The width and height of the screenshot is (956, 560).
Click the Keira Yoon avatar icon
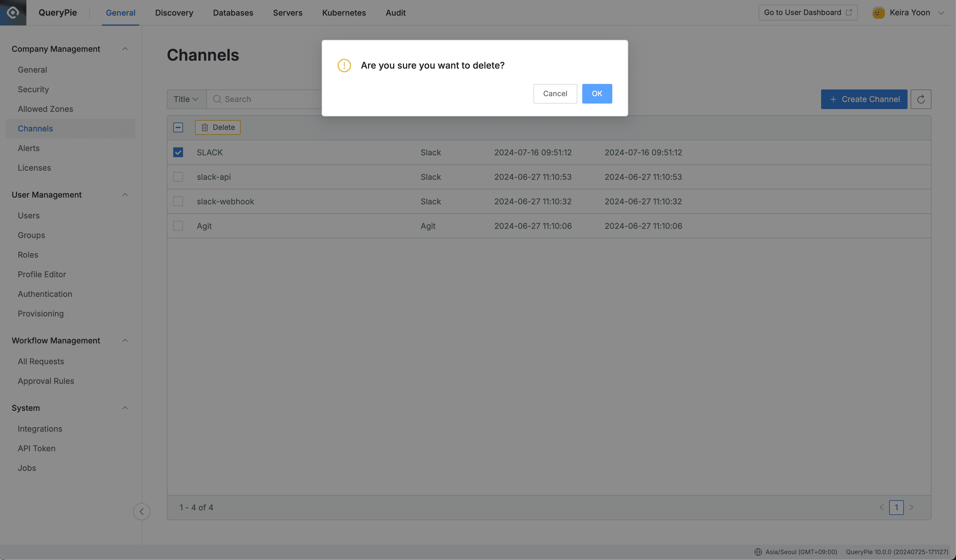(878, 12)
